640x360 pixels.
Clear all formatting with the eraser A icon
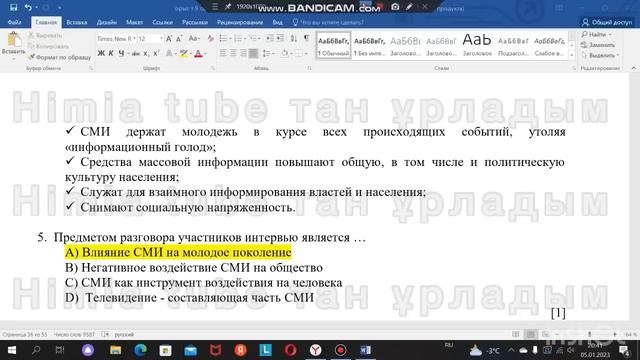coord(211,39)
